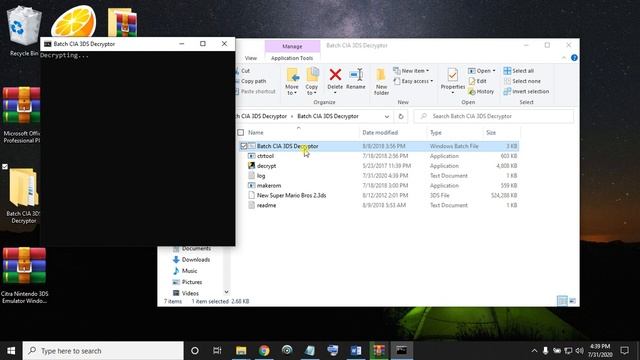Click the decrypt file's icon
This screenshot has width=640, height=360.
[x=251, y=166]
